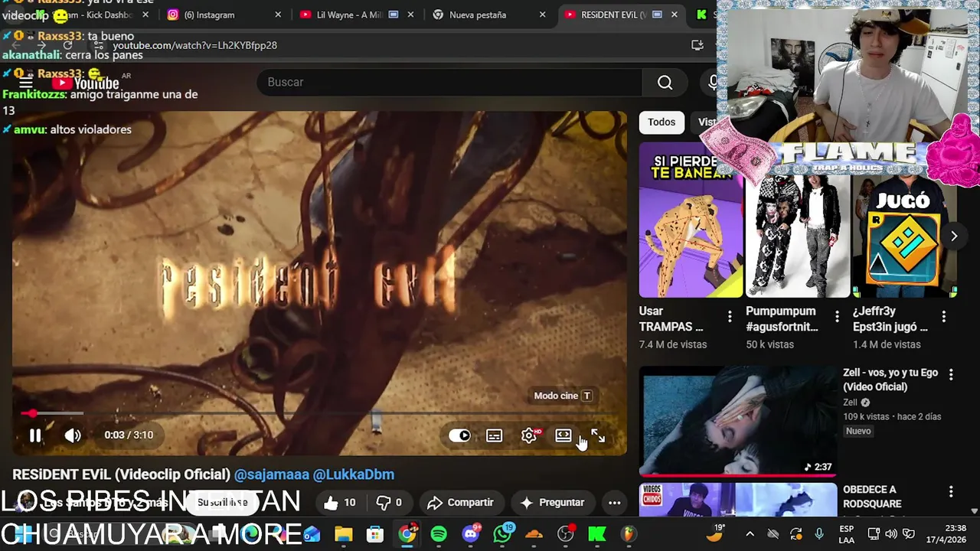Open the player settings gear

529,435
